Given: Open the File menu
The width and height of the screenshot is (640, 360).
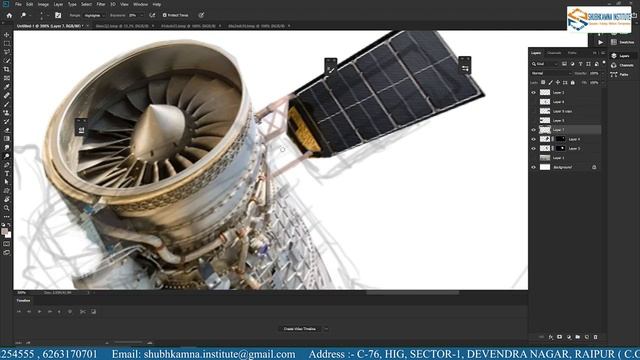Looking at the screenshot, I should [18, 4].
